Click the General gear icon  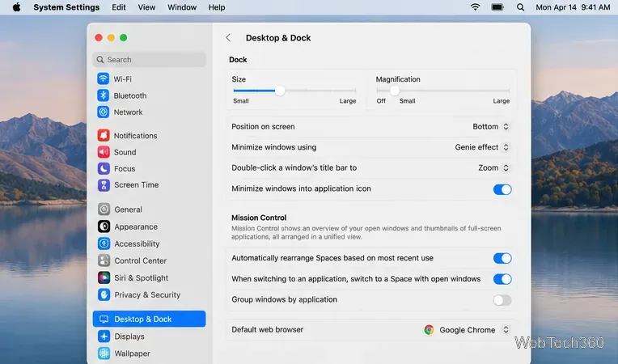tap(104, 210)
